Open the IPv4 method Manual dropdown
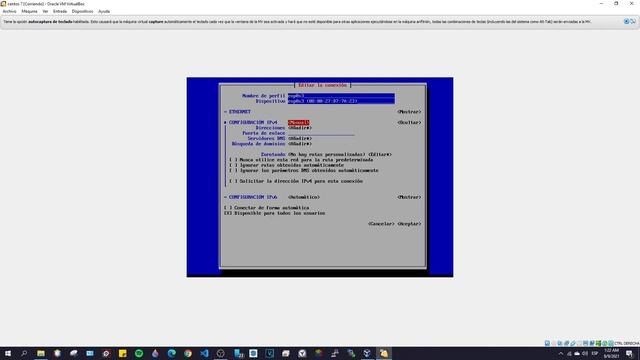The image size is (640, 360). (299, 122)
